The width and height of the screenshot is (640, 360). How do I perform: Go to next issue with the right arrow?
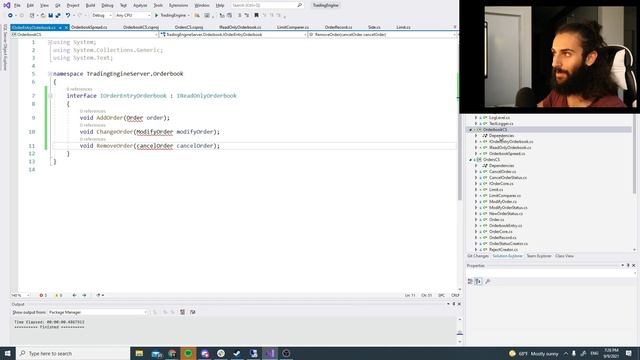84,295
